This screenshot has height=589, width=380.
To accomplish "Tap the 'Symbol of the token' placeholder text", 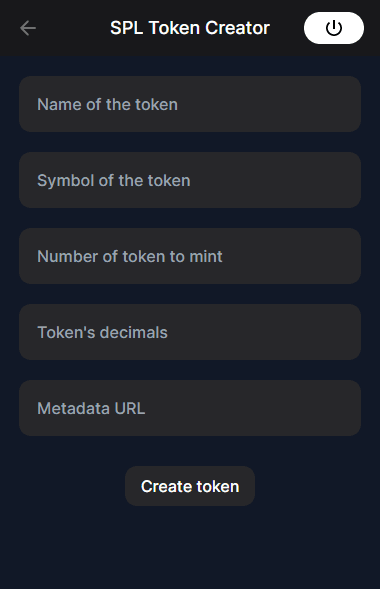I will 114,181.
